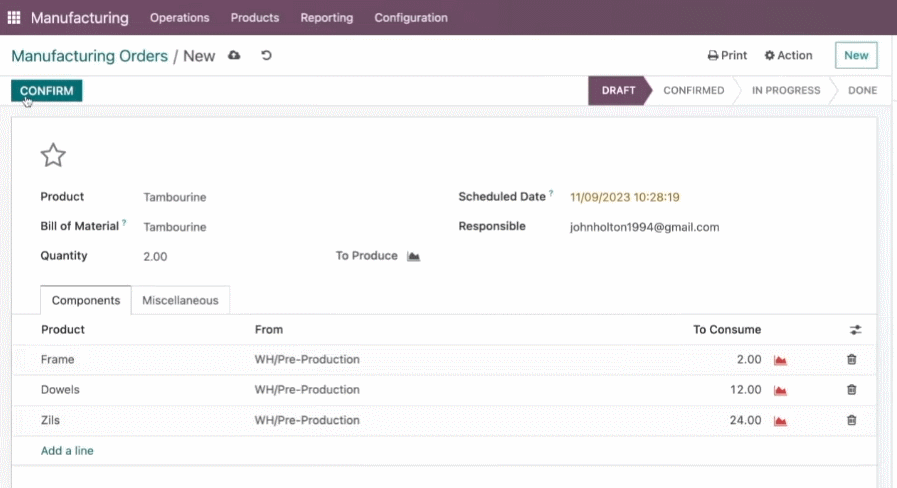Show Scheduled Date help tooltip mark
The image size is (897, 488).
(x=551, y=193)
